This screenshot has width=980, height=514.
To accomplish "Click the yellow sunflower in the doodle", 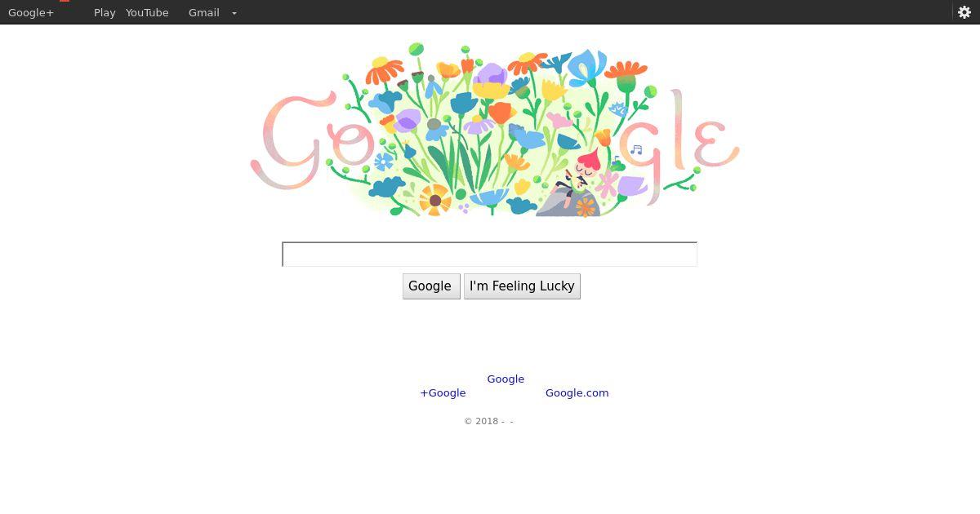I will coord(434,200).
